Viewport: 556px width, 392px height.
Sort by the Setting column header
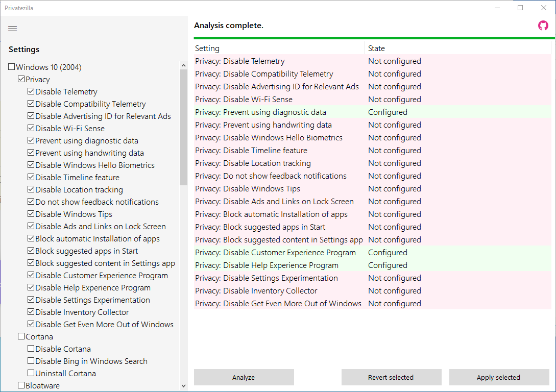pyautogui.click(x=279, y=48)
